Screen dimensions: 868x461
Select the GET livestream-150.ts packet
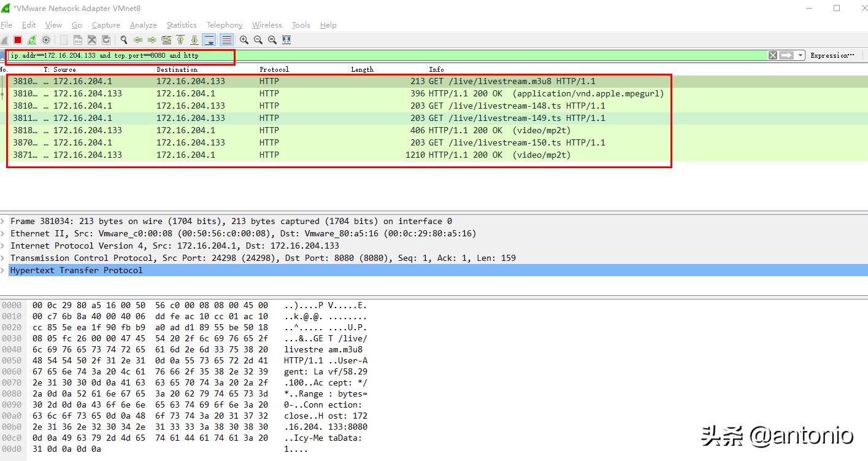coord(434,142)
